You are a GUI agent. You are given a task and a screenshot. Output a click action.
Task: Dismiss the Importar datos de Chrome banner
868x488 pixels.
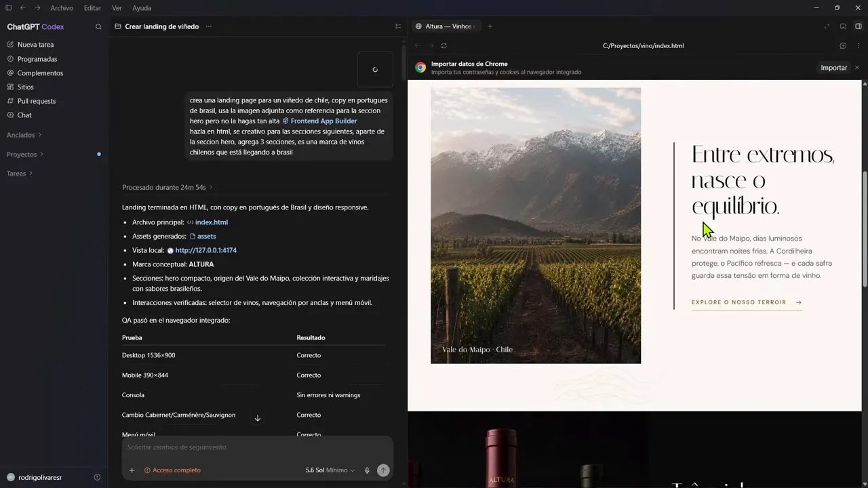pos(857,68)
